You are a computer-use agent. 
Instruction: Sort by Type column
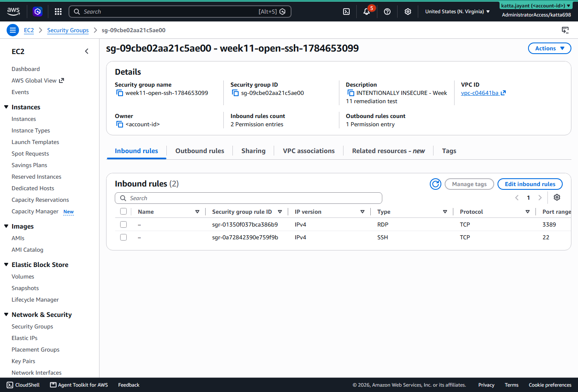coord(445,212)
